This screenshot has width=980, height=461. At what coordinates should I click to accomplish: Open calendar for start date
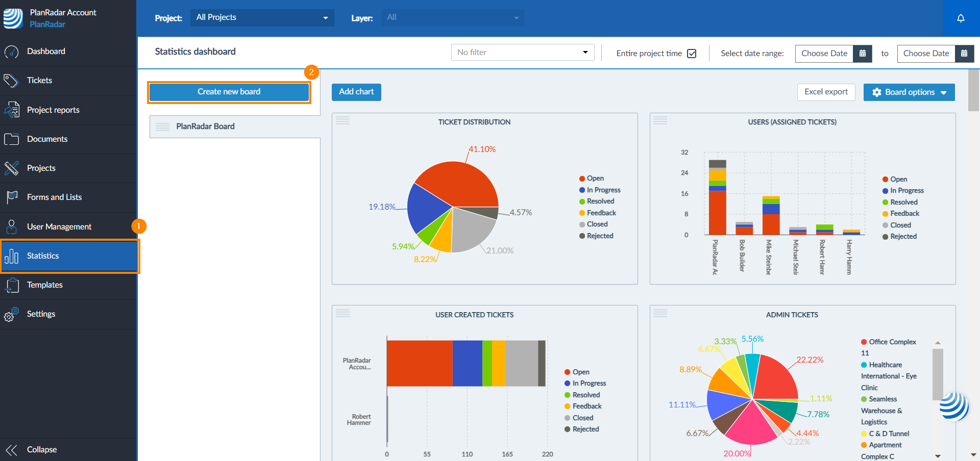[863, 54]
